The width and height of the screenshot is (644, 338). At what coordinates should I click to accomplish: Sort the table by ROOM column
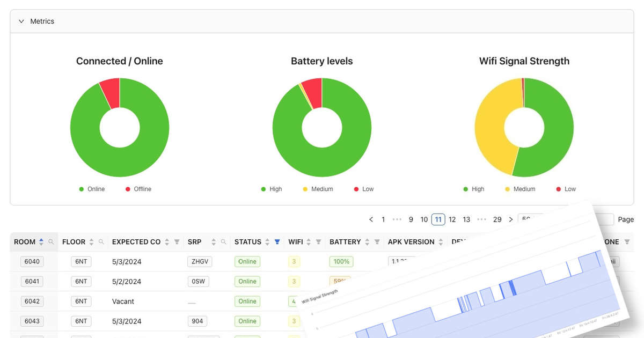tap(41, 241)
